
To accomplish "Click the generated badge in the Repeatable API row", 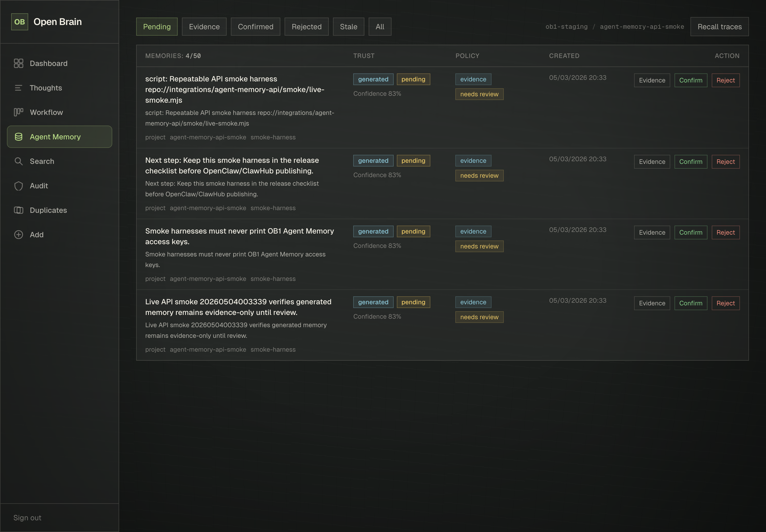I will coord(373,79).
